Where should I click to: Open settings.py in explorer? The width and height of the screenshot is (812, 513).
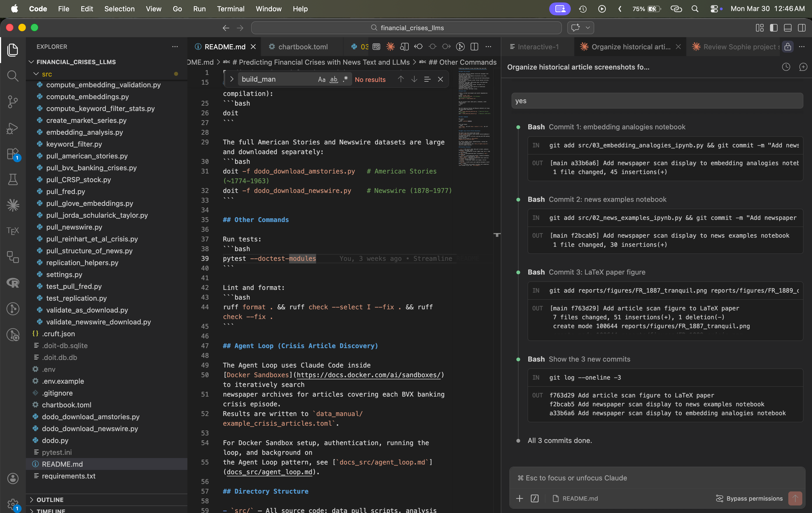pyautogui.click(x=64, y=274)
